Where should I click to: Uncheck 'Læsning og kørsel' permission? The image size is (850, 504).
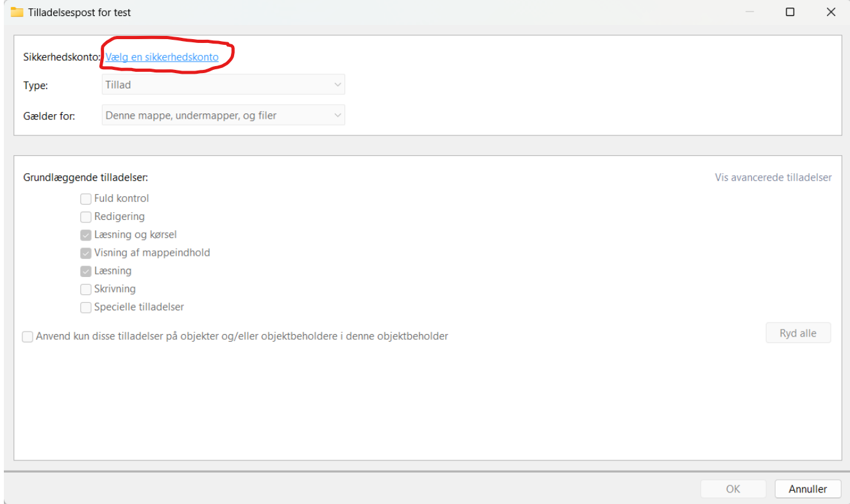(86, 235)
